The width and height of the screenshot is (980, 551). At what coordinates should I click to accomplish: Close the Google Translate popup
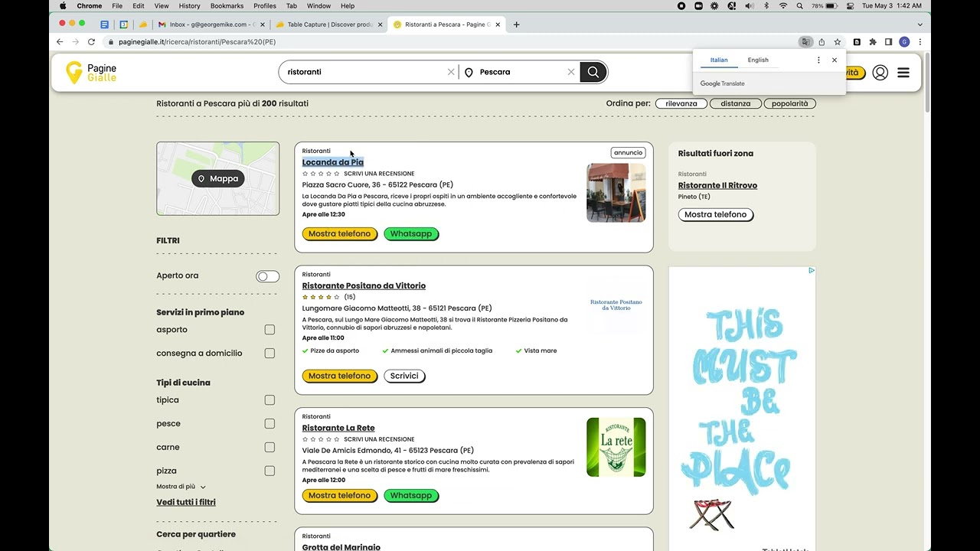835,60
